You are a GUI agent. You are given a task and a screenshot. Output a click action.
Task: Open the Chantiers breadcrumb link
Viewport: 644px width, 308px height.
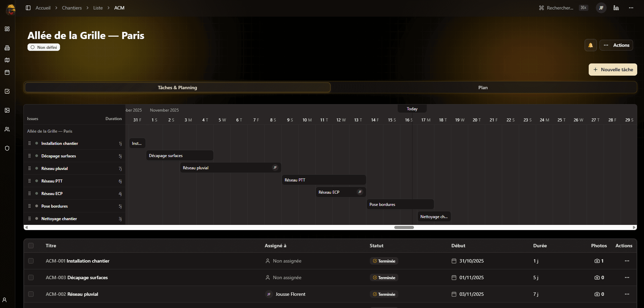point(72,7)
